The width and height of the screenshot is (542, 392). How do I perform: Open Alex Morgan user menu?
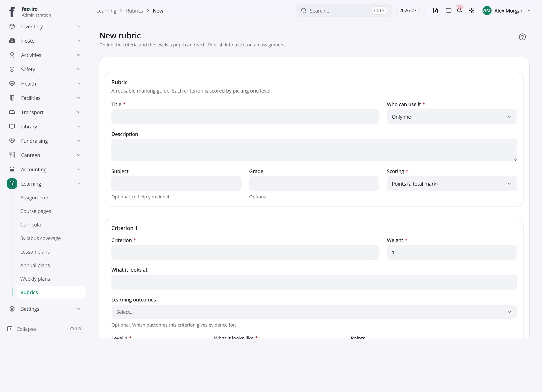tap(507, 11)
